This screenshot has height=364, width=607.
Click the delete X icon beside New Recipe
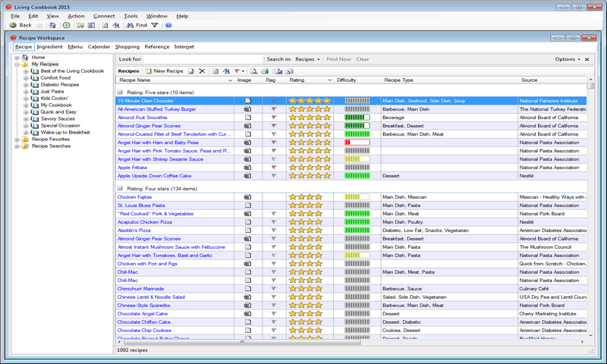pos(202,71)
